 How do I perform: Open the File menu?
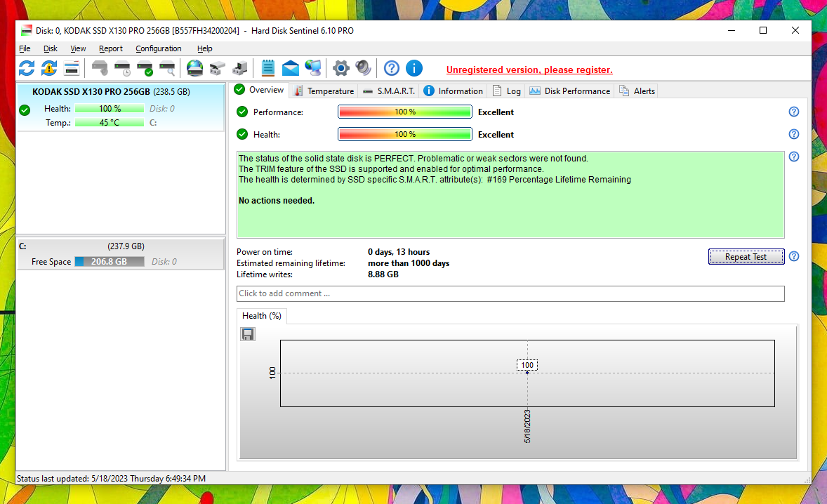coord(25,48)
